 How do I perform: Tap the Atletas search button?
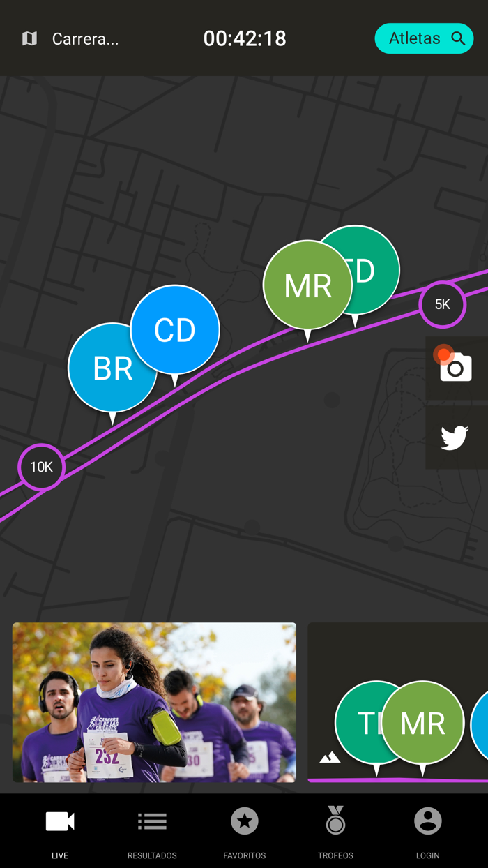pos(424,38)
